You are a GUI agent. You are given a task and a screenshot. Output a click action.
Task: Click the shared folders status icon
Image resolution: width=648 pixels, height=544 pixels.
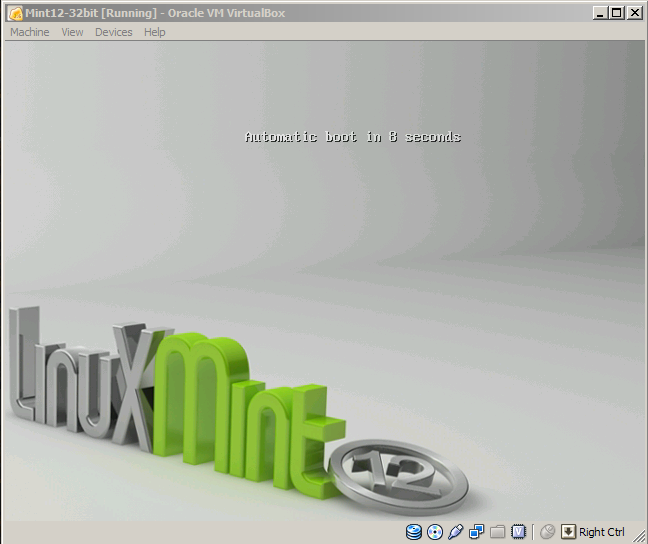tap(497, 532)
